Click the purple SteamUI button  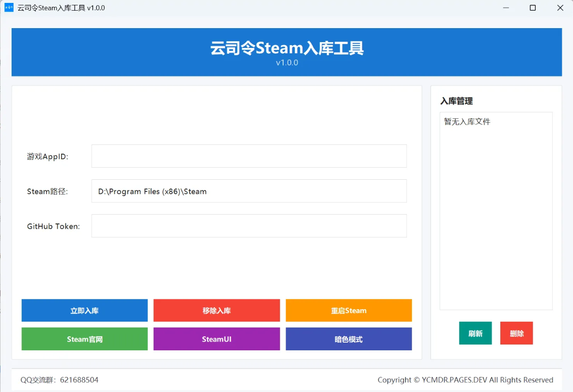(216, 339)
